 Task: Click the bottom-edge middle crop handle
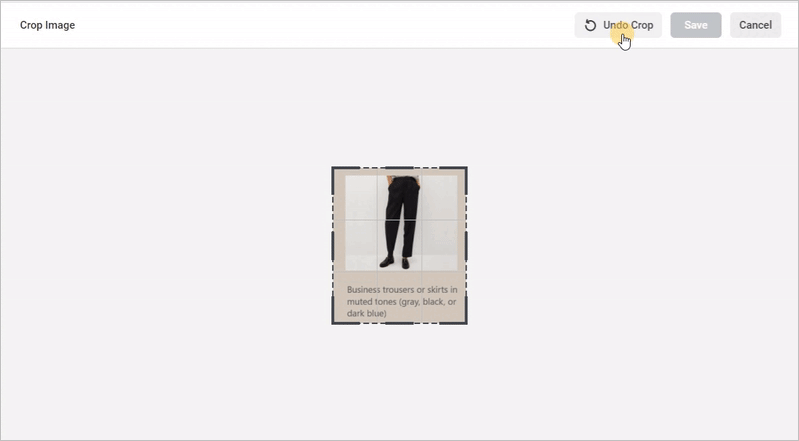coord(400,323)
